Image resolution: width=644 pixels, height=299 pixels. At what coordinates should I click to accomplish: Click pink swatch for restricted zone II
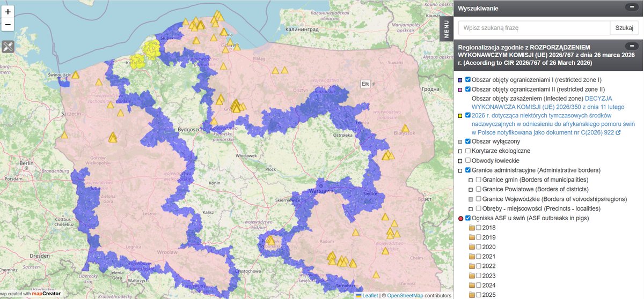460,89
